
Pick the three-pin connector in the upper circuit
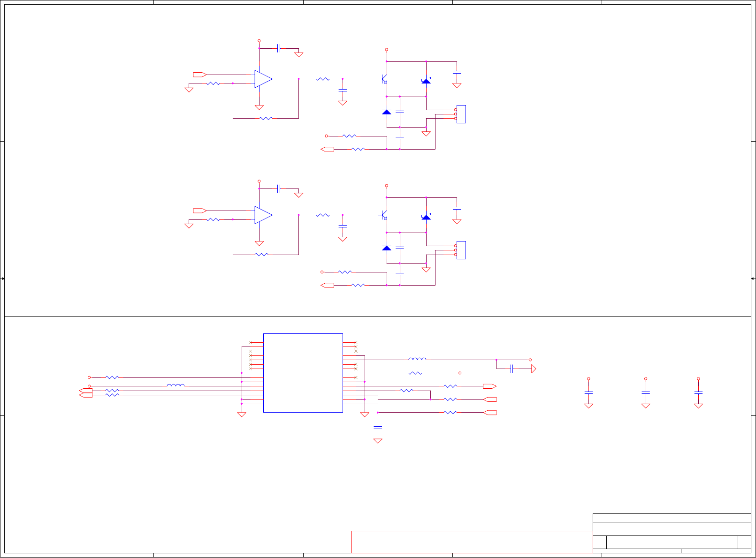tap(461, 114)
